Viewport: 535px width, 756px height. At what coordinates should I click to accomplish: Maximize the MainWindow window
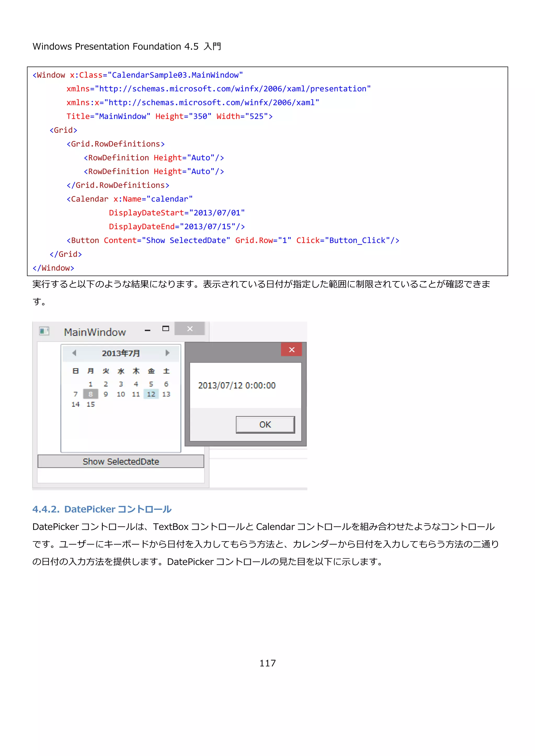pyautogui.click(x=166, y=328)
